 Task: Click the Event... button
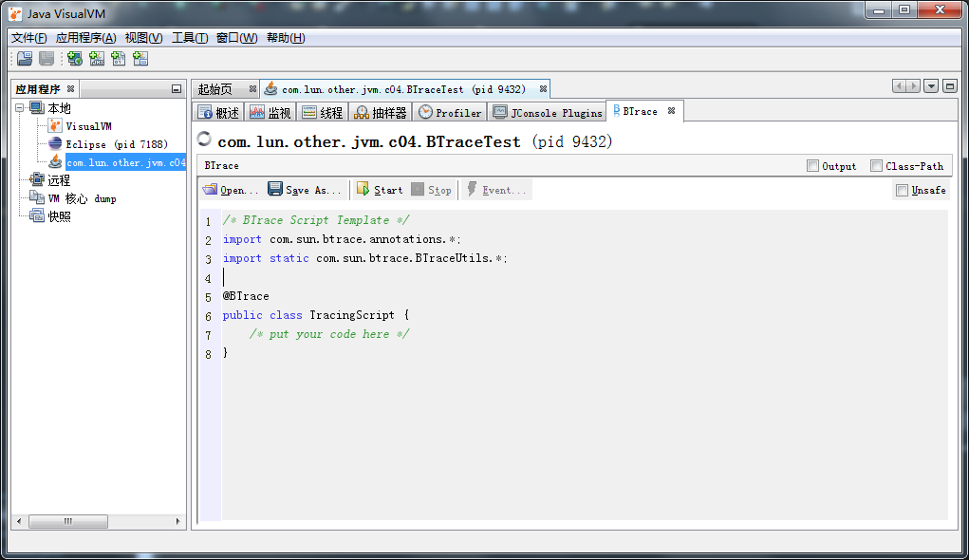pyautogui.click(x=496, y=190)
